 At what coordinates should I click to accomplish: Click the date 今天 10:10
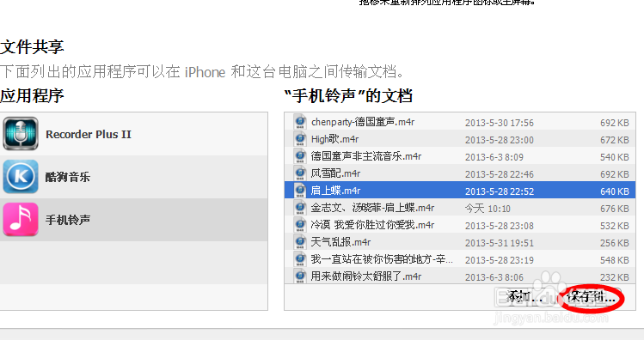[488, 209]
